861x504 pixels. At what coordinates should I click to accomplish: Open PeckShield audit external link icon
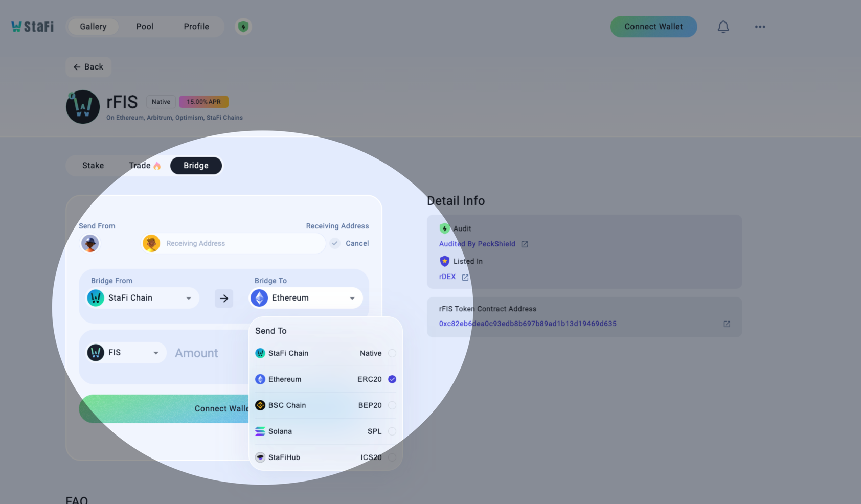525,244
